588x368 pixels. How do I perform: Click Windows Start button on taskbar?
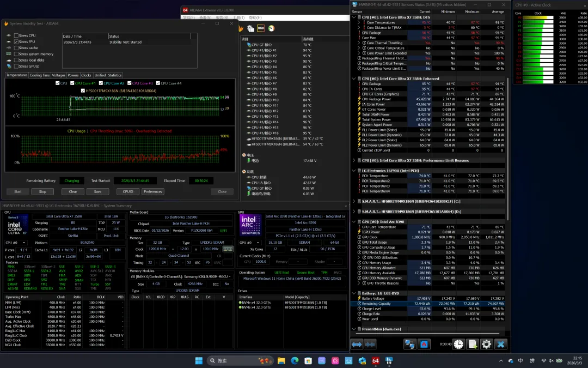199,360
